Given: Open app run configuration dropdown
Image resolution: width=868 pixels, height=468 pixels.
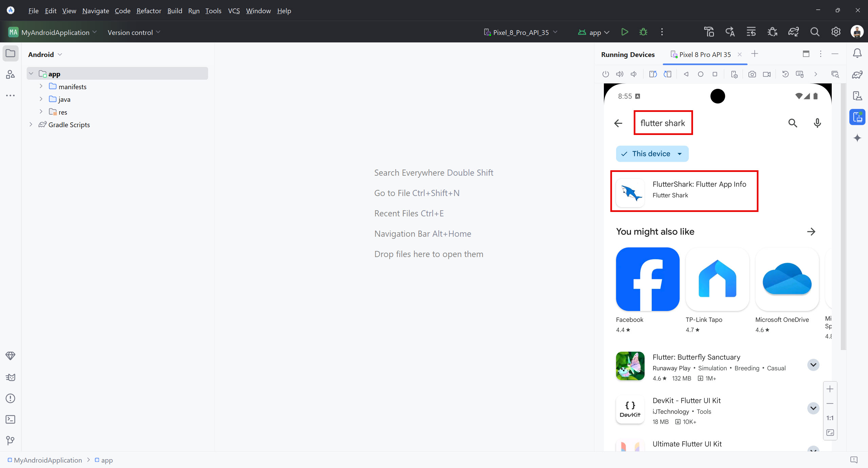Looking at the screenshot, I should tap(594, 32).
